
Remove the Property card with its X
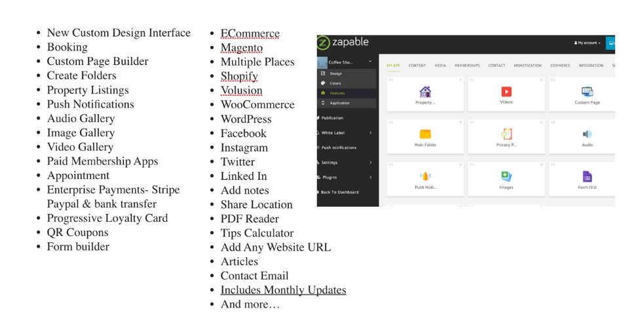[461, 80]
